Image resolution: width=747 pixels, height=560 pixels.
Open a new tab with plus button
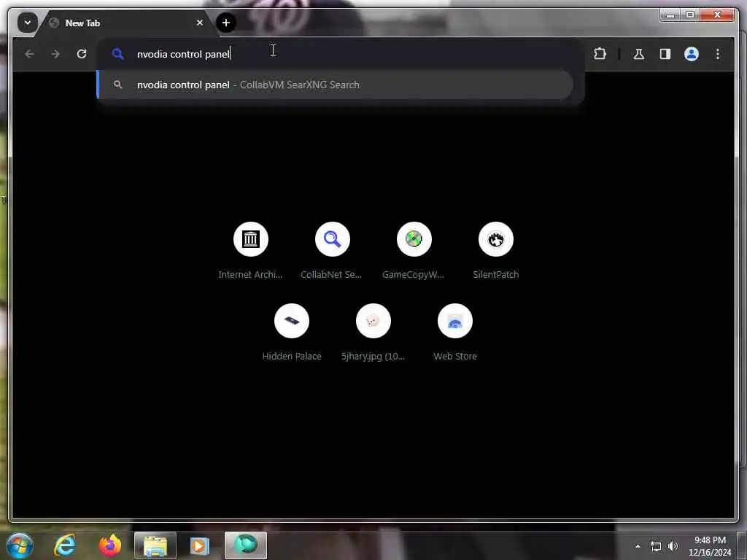click(x=226, y=23)
